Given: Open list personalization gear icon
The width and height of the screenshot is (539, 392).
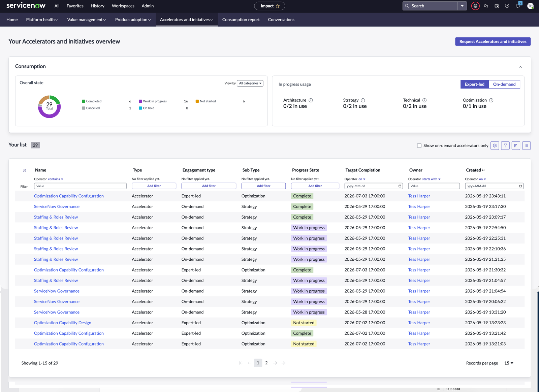Looking at the screenshot, I should 495,145.
